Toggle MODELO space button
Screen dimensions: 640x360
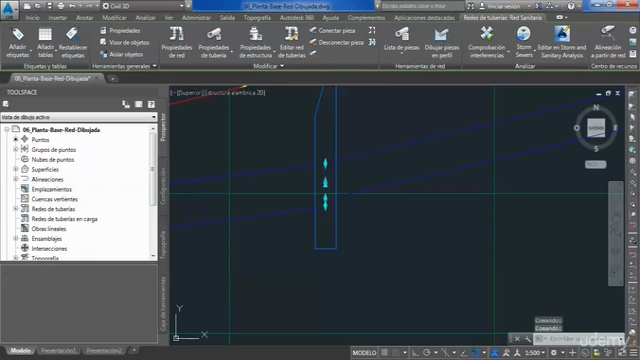[x=364, y=353]
